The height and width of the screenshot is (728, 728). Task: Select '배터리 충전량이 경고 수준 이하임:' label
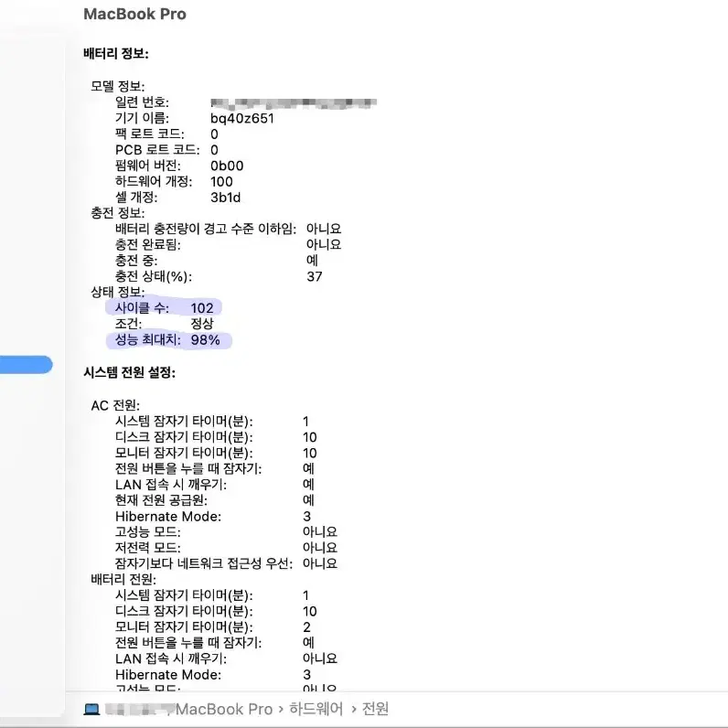[205, 229]
